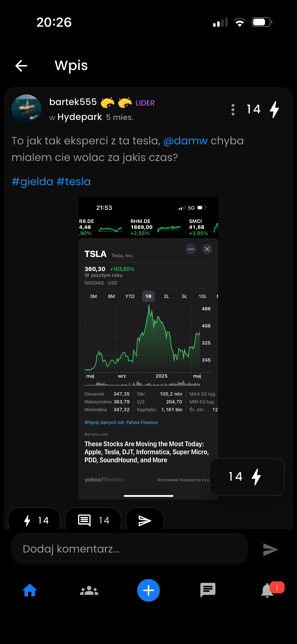The height and width of the screenshot is (644, 297).
Task: Tap the back arrow icon
Action: pyautogui.click(x=21, y=66)
